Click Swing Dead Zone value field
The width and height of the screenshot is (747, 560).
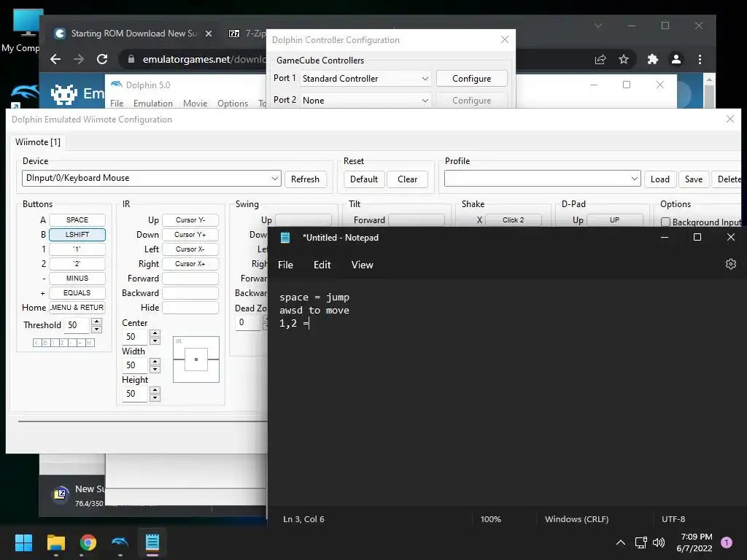(x=249, y=322)
